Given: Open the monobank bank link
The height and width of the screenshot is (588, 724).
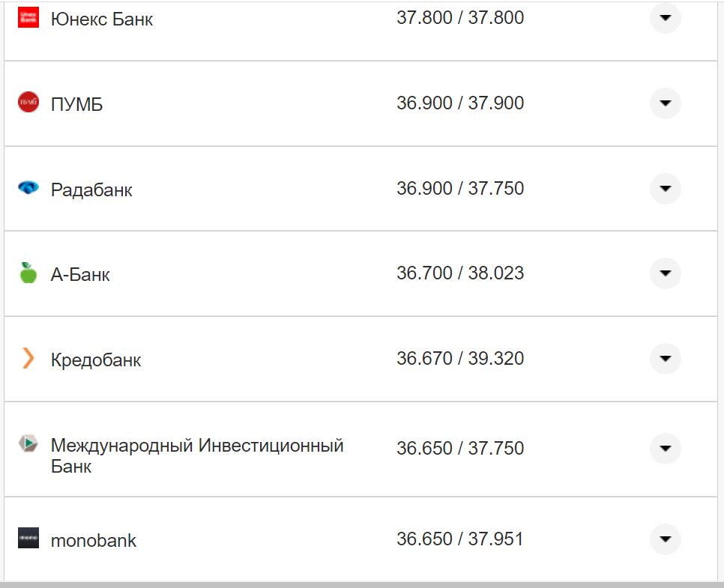Looking at the screenshot, I should (x=93, y=539).
